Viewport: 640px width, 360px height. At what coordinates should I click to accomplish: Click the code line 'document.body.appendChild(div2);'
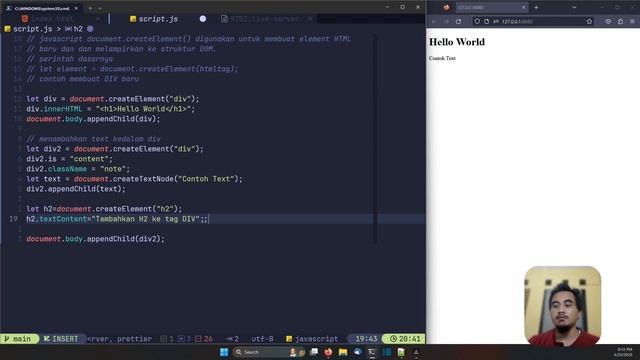point(96,239)
